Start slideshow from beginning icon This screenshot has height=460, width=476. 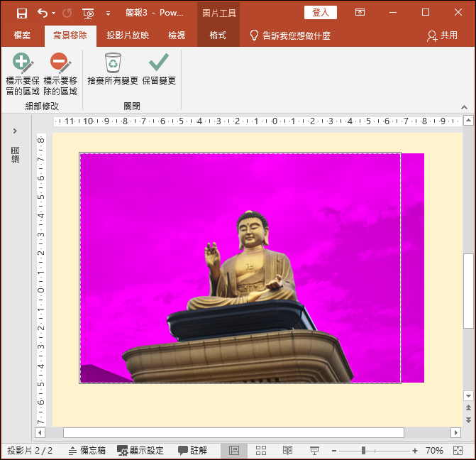[88, 13]
